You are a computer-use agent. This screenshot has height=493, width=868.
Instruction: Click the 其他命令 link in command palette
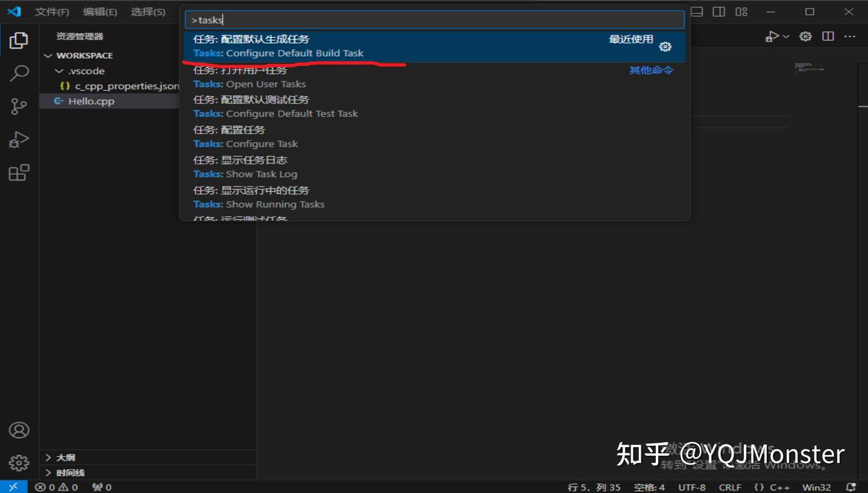[x=650, y=70]
